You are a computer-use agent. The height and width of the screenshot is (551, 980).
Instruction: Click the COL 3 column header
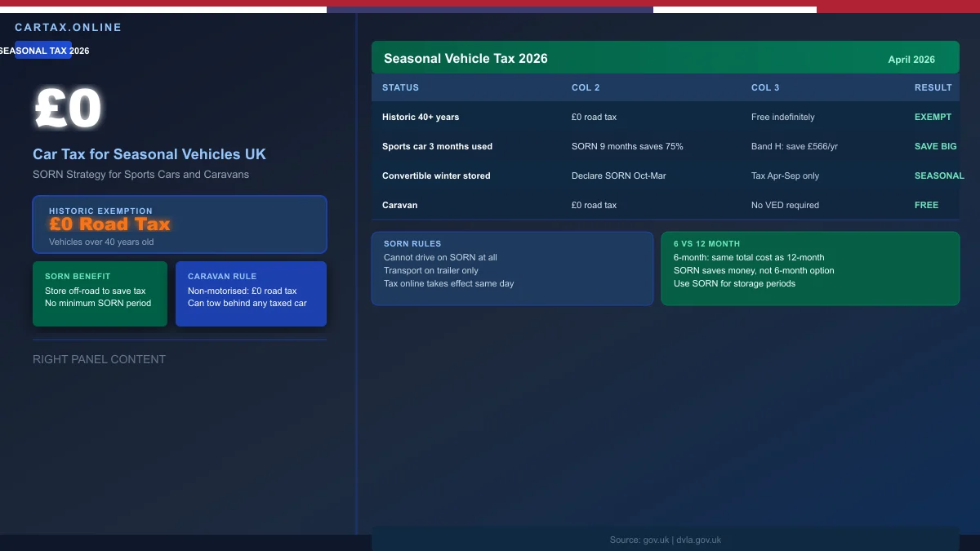(765, 87)
